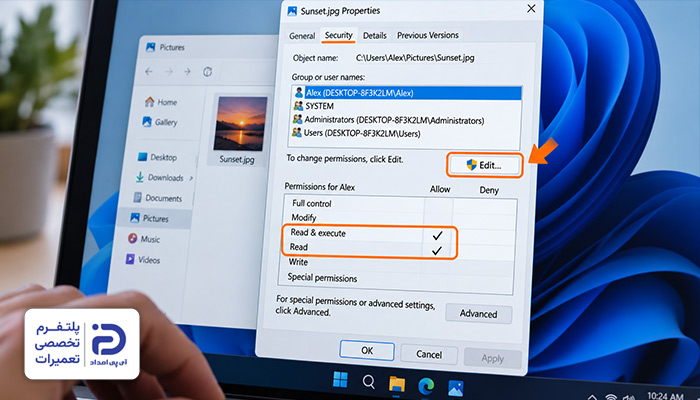Screen dimensions: 700x400
Task: Confirm with the OK button
Action: pos(367,351)
